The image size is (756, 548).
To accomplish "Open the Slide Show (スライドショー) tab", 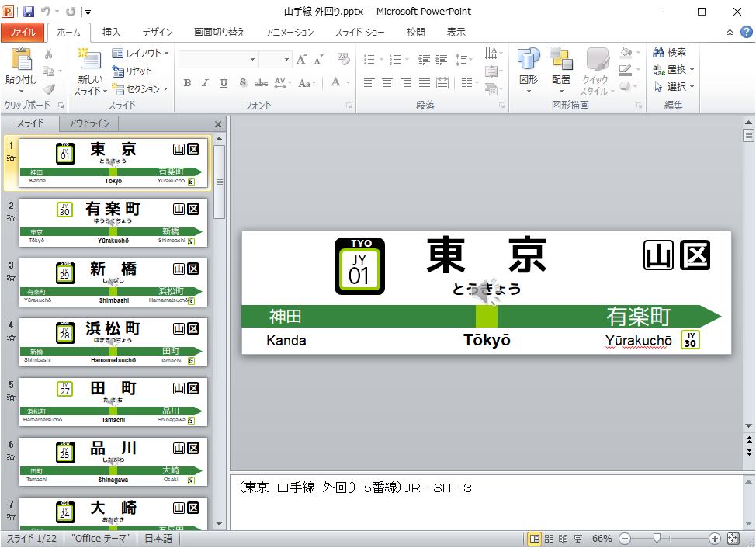I will (x=359, y=33).
